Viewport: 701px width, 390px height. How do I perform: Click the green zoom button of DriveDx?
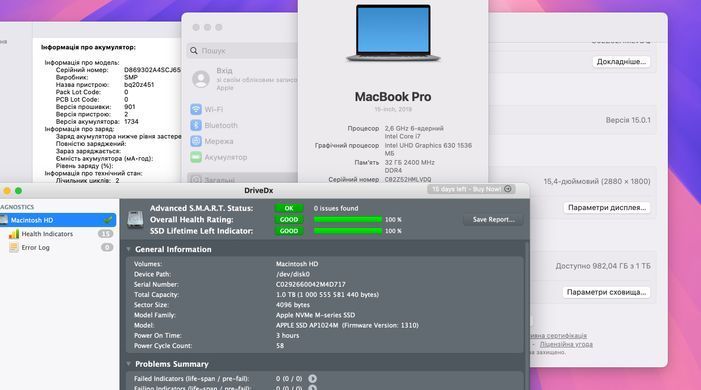pyautogui.click(x=18, y=191)
